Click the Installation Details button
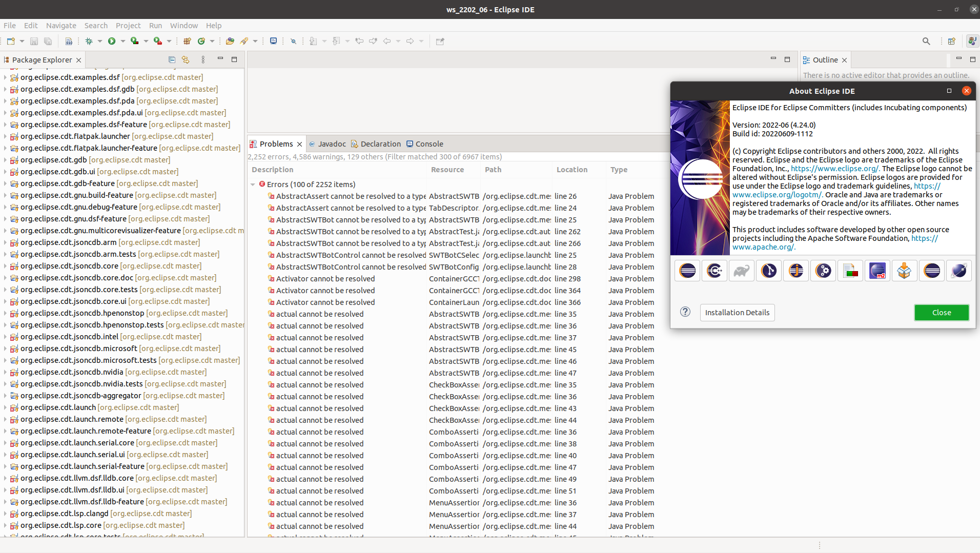The height and width of the screenshot is (553, 980). [x=737, y=313]
